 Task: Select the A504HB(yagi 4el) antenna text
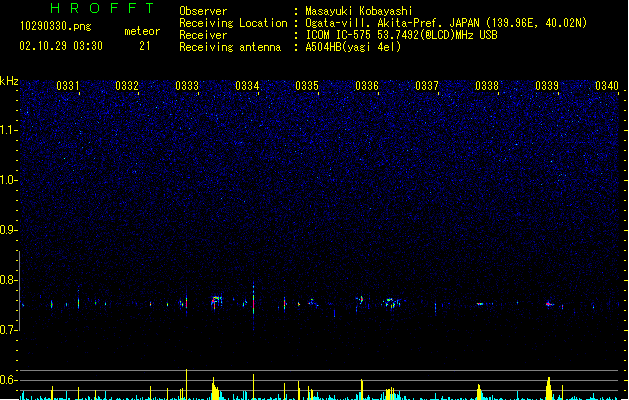click(x=353, y=47)
